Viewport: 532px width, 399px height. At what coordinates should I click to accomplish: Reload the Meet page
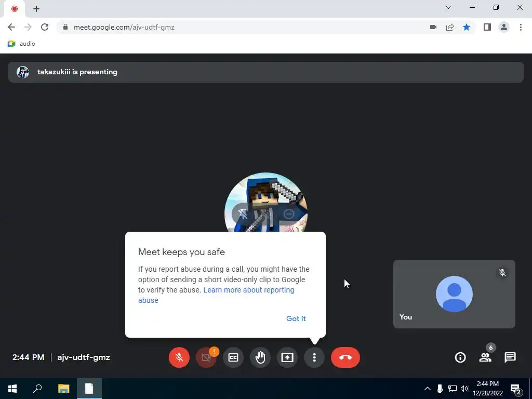point(45,27)
